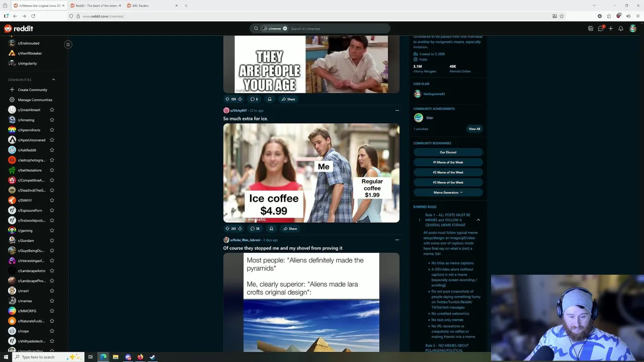Open the distracted boyfriend meme image
Image resolution: width=644 pixels, height=362 pixels.
311,173
